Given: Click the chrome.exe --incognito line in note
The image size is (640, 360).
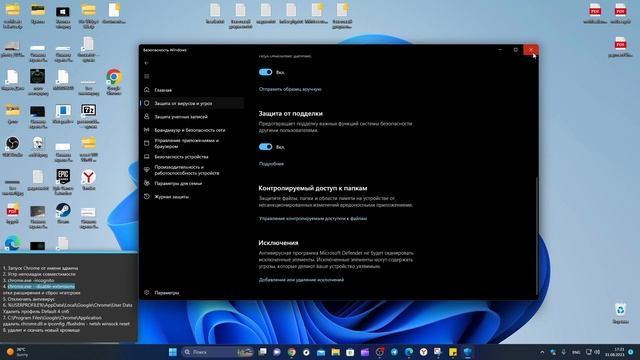Looking at the screenshot, I should (x=31, y=280).
